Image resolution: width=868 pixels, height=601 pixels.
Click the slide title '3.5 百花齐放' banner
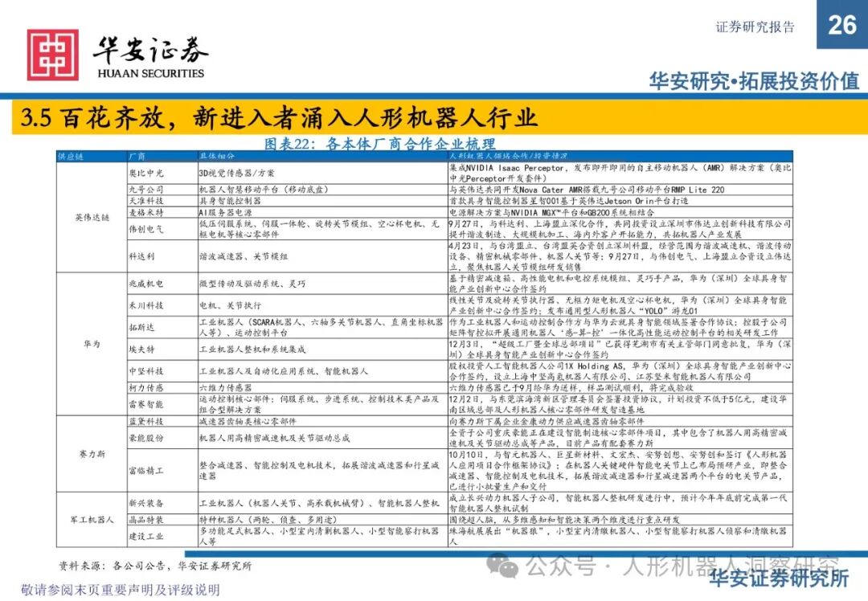[440, 117]
